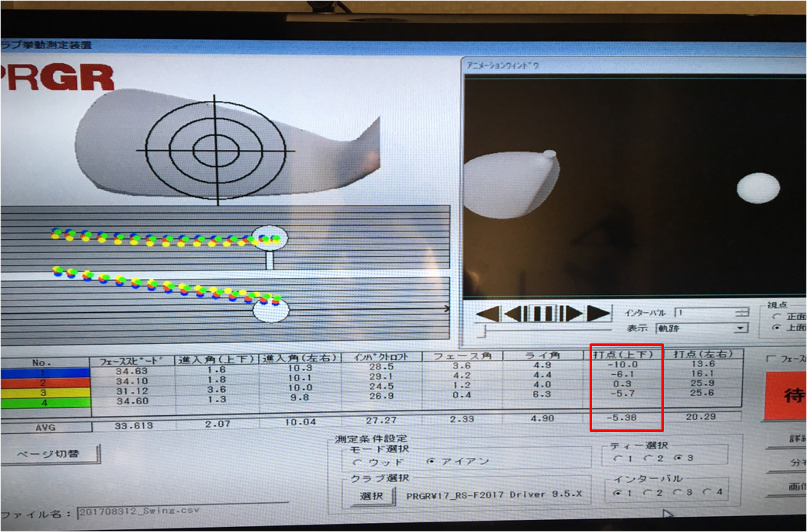Click the rewind-to-start playback arrow
The width and height of the screenshot is (807, 532).
tap(488, 314)
